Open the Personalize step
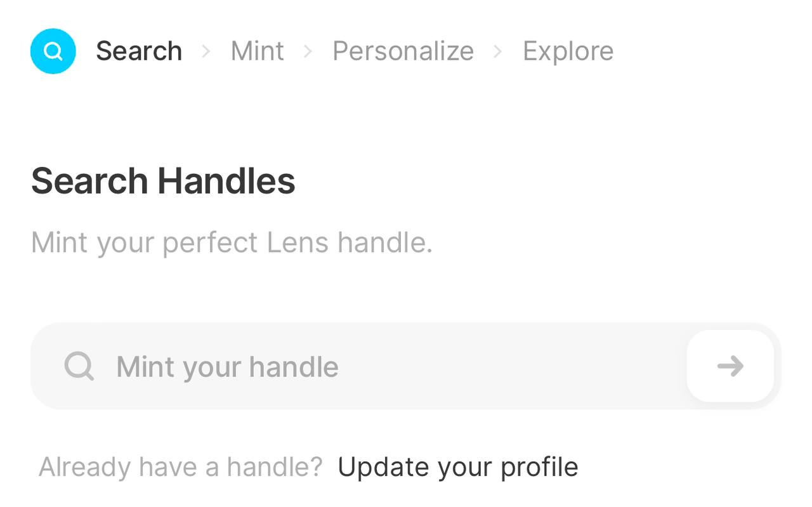This screenshot has height=507, width=812. pos(403,51)
